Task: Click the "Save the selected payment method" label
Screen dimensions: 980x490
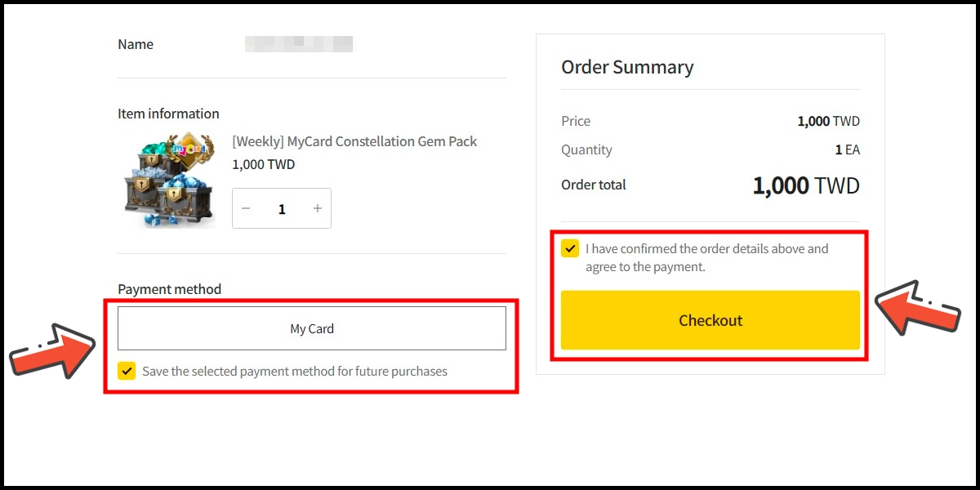Action: [x=295, y=371]
